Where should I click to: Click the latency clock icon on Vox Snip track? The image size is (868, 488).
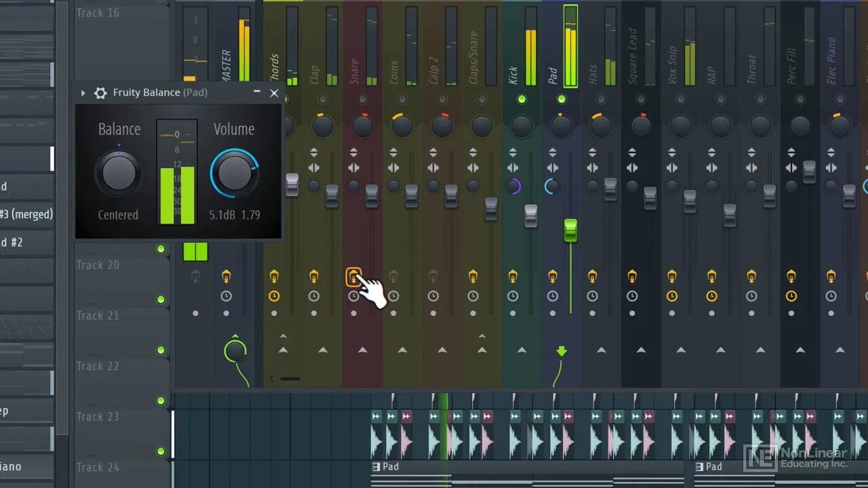click(x=672, y=296)
